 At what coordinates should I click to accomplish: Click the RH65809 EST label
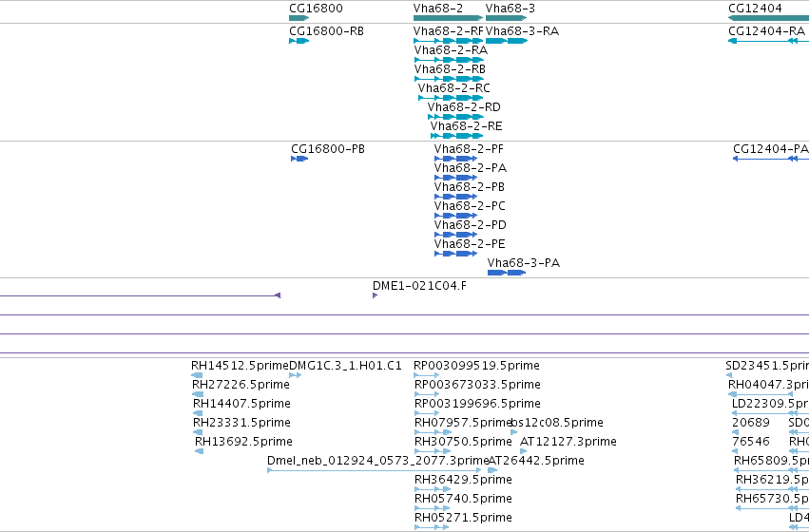pos(771,461)
